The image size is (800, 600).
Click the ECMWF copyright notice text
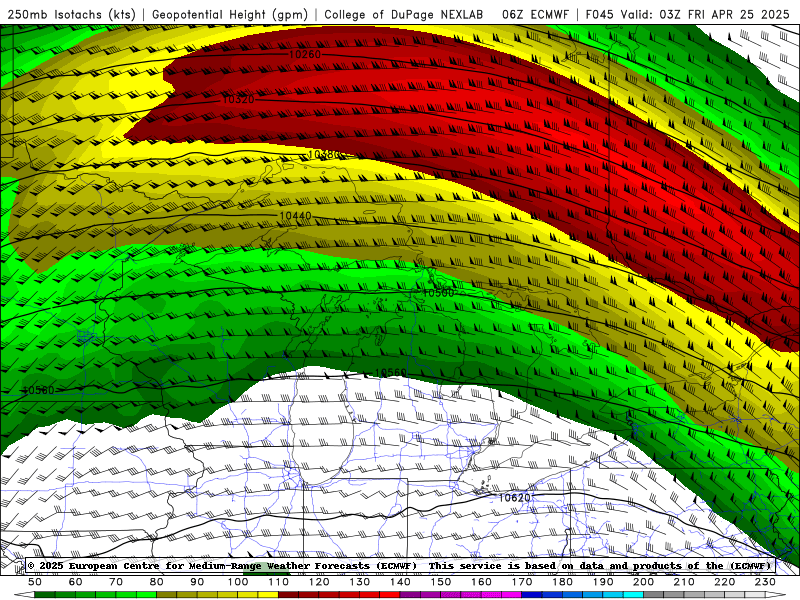point(399,566)
